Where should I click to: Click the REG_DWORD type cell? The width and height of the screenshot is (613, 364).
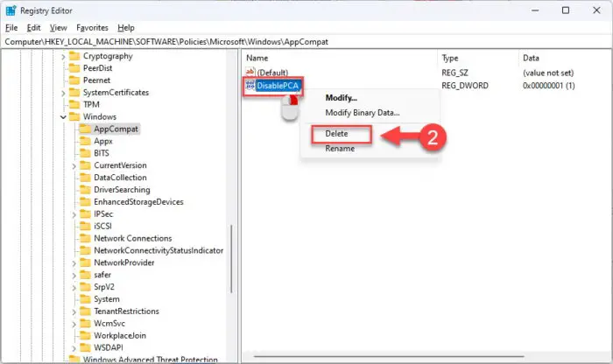click(x=465, y=86)
